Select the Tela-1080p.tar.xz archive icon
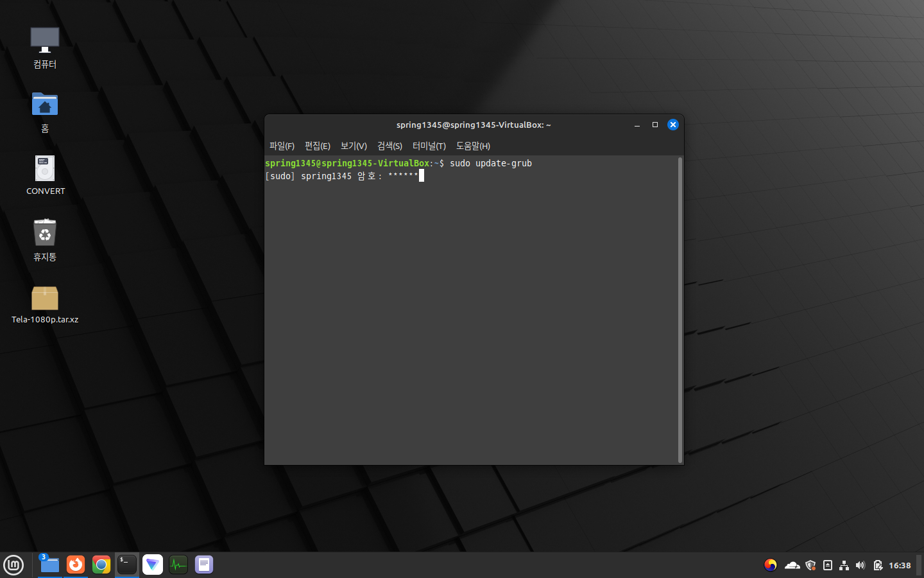Screen dimensions: 924x578 click(45, 304)
